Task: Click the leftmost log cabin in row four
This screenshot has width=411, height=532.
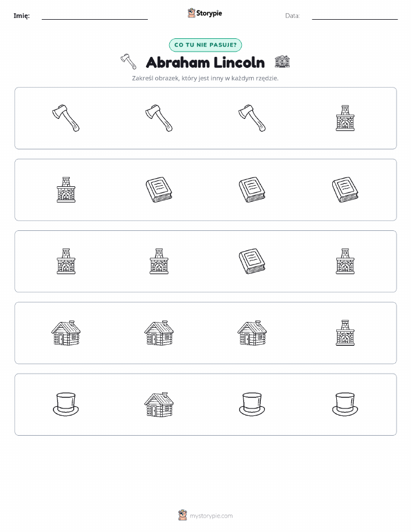Action: (x=66, y=333)
